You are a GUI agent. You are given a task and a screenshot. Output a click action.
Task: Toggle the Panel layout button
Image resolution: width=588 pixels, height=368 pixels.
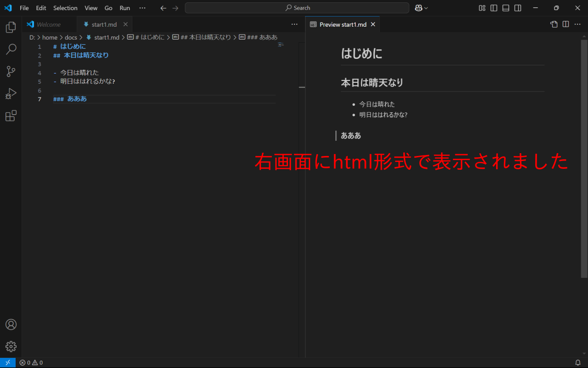(506, 8)
